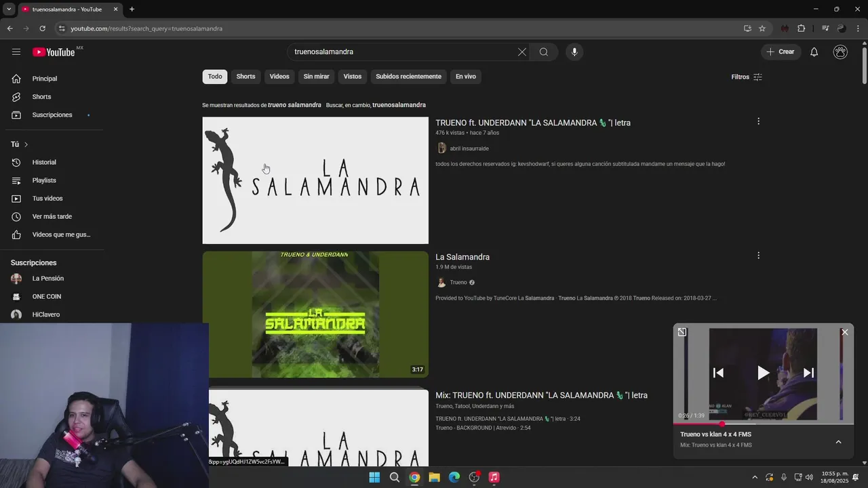Image resolution: width=868 pixels, height=488 pixels.
Task: Go to YouTube home via logo
Action: point(54,52)
